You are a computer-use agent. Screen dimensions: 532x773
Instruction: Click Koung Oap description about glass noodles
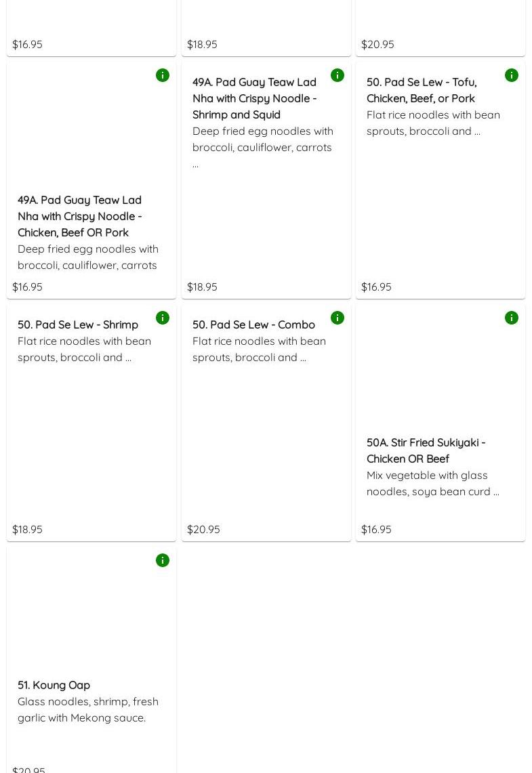point(88,709)
